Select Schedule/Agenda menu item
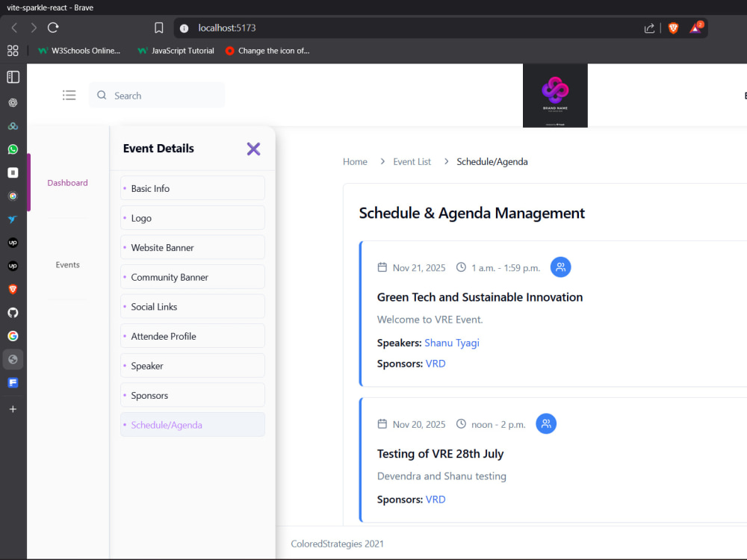This screenshot has height=560, width=747. [193, 424]
